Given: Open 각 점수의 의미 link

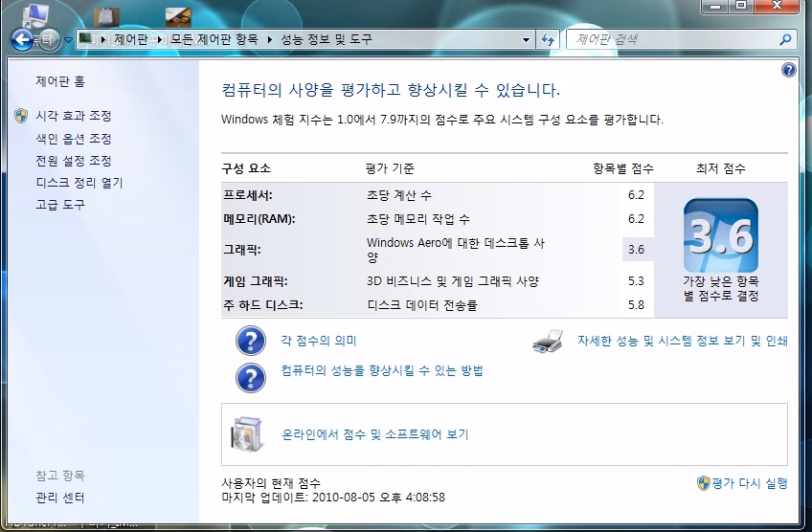Looking at the screenshot, I should tap(319, 341).
